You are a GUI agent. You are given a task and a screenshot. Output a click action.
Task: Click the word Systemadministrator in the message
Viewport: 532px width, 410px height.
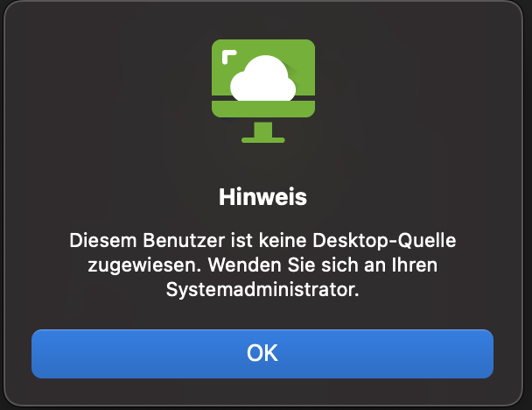pos(262,290)
